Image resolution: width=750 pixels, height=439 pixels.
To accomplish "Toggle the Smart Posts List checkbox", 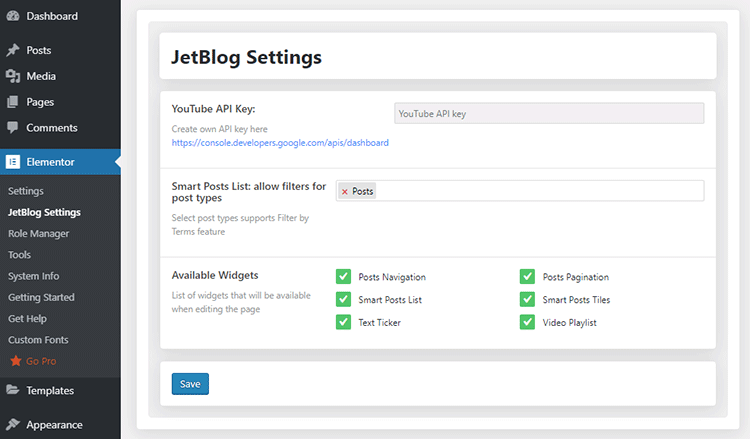I will point(343,299).
